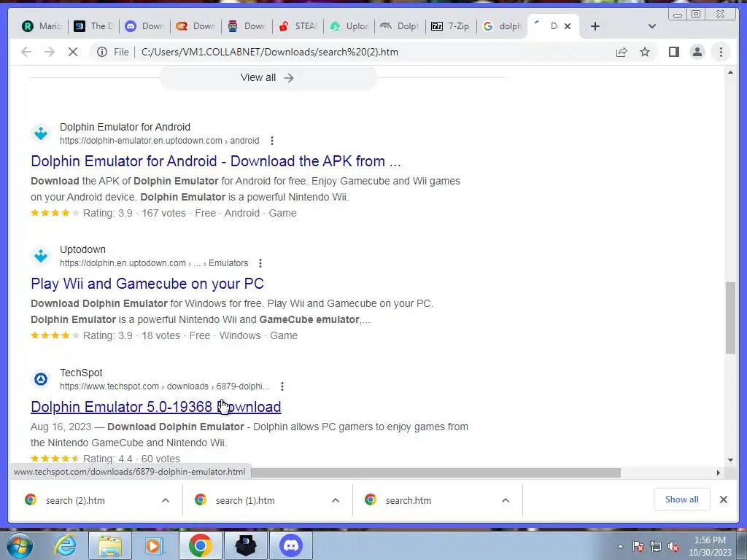Click the TechSpot result favicon
747x560 pixels.
41,379
